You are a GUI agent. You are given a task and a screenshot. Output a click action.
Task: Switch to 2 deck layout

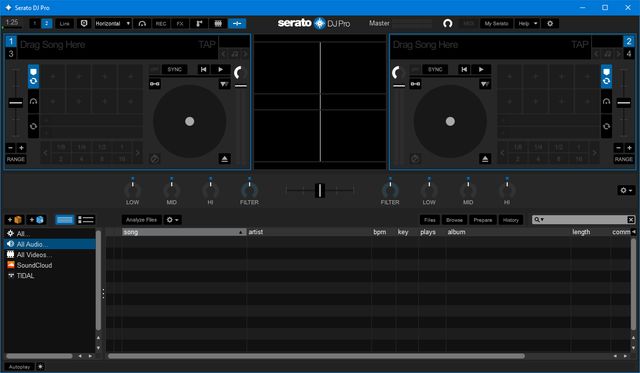point(47,24)
